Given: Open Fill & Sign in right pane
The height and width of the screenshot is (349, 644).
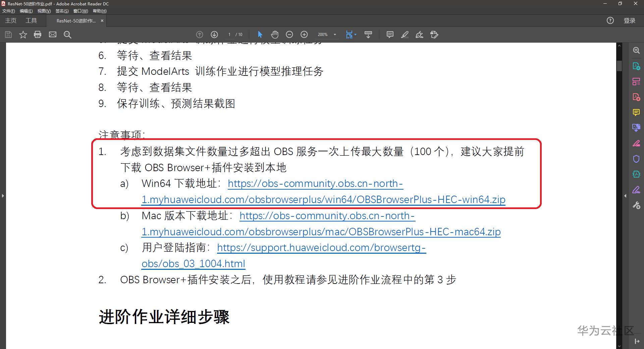Looking at the screenshot, I should (636, 190).
